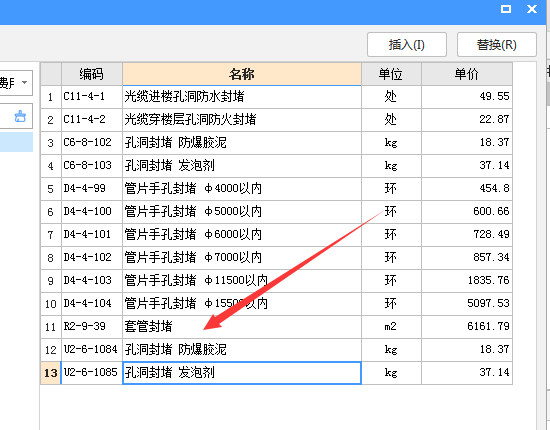Select 管片手孔封堵 Φ7000以内 cell
Image resolution: width=550 pixels, height=430 pixels.
242,258
